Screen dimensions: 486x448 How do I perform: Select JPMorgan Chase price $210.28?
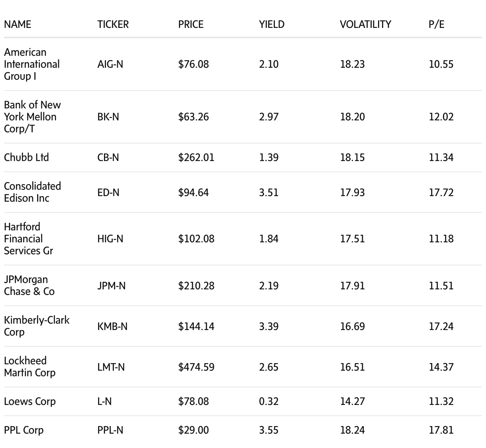196,286
